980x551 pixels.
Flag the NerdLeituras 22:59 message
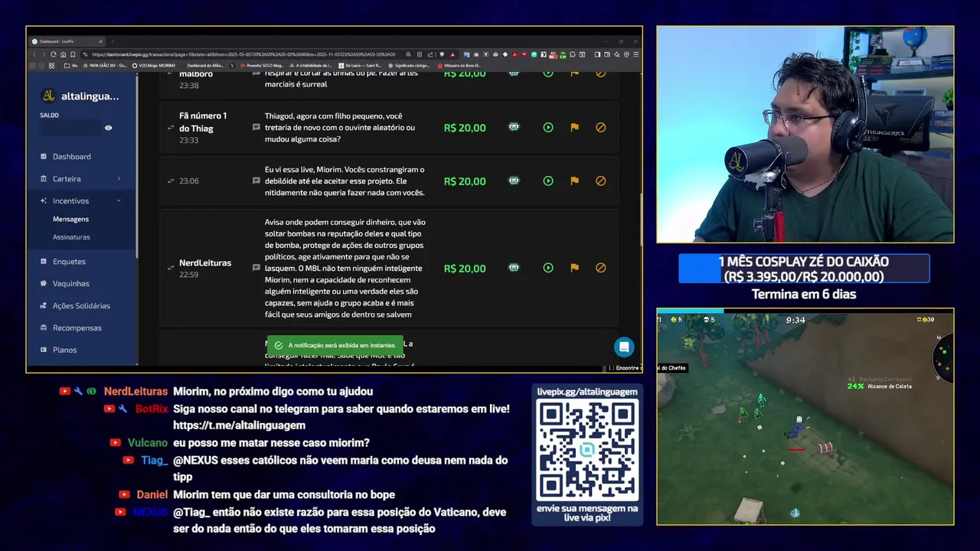(574, 268)
